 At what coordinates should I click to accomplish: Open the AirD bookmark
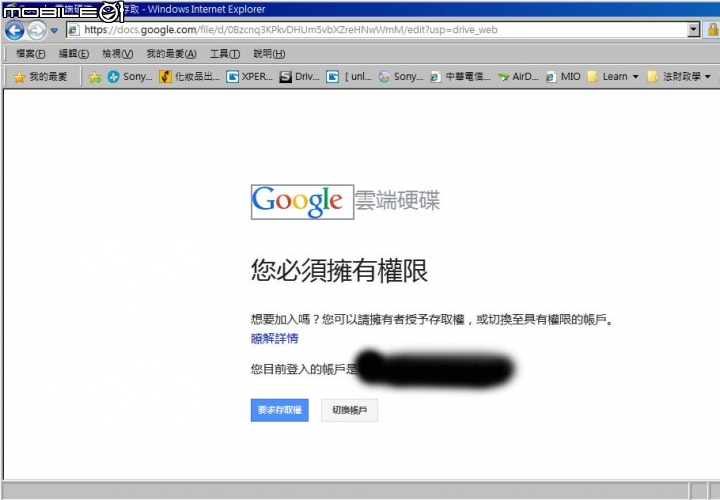tap(518, 77)
